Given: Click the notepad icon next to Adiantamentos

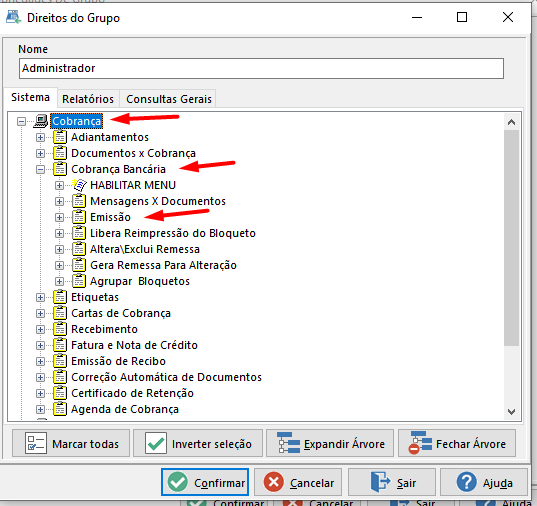Looking at the screenshot, I should pyautogui.click(x=60, y=137).
